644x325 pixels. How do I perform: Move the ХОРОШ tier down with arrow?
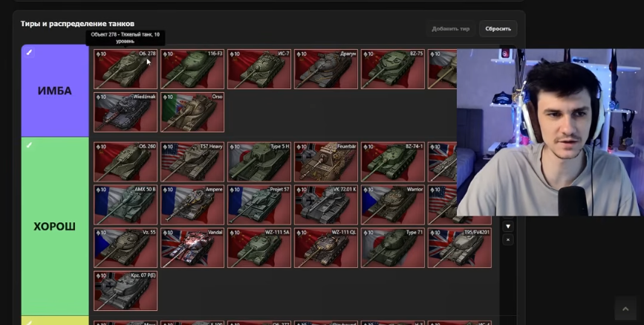[x=508, y=226]
